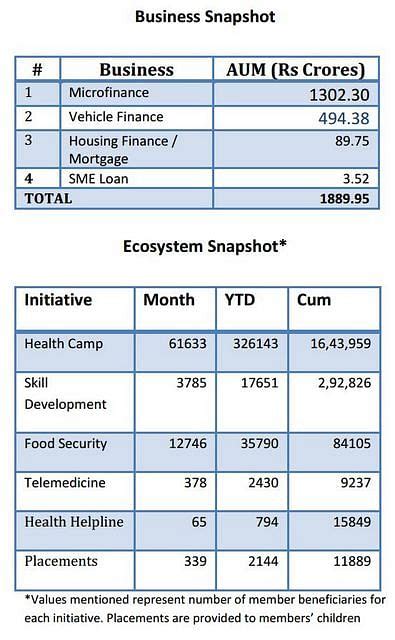Click the 494.38 AUM value

pos(344,119)
